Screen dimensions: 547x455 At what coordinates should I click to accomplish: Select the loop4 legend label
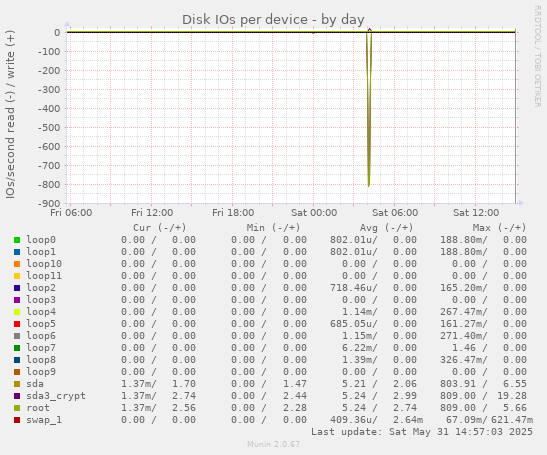pos(41,312)
